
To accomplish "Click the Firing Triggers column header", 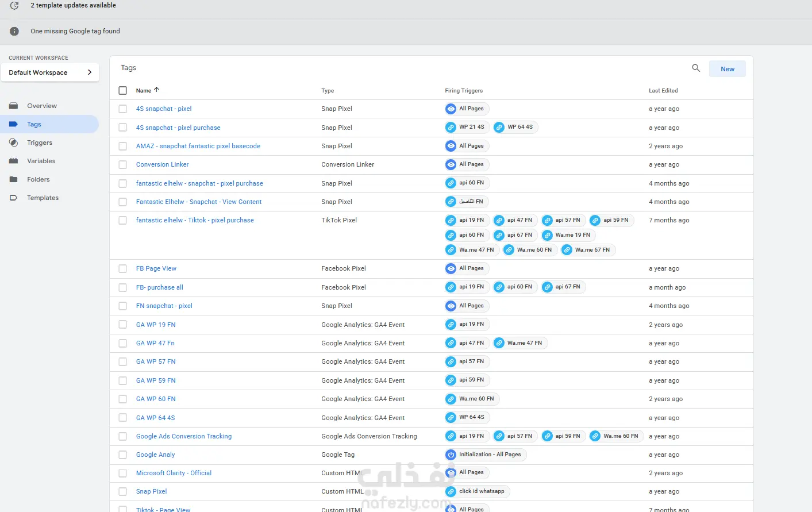I will 464,91.
